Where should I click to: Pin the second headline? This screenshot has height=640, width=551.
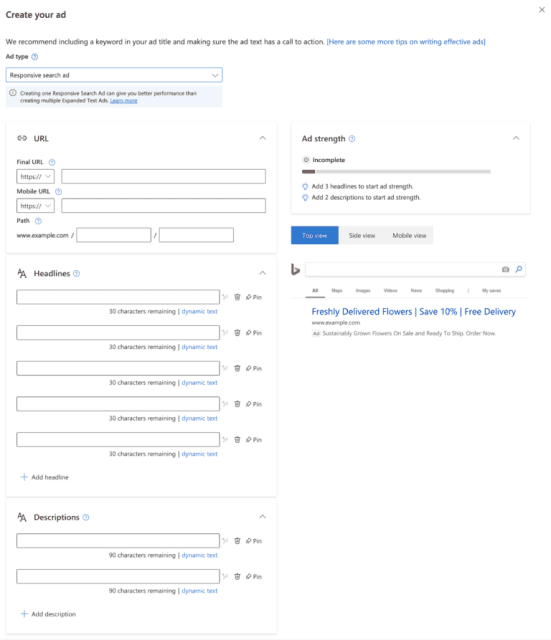coord(253,333)
